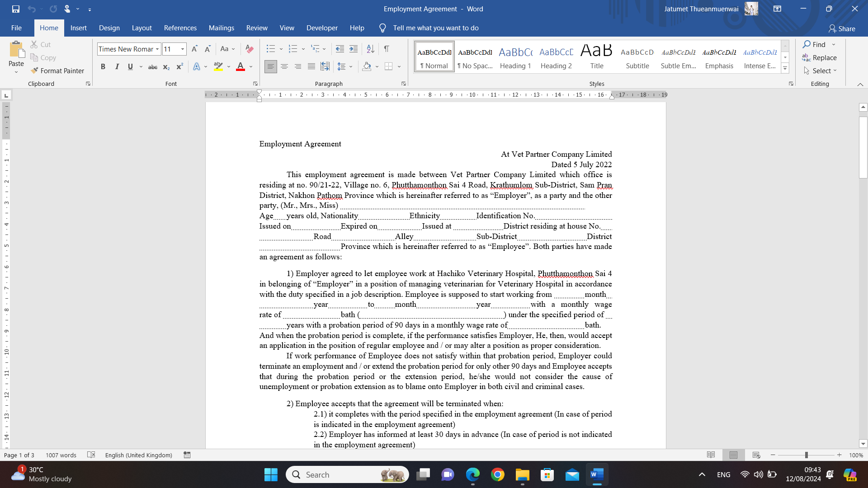
Task: Expand the borders dropdown arrow
Action: [399, 67]
